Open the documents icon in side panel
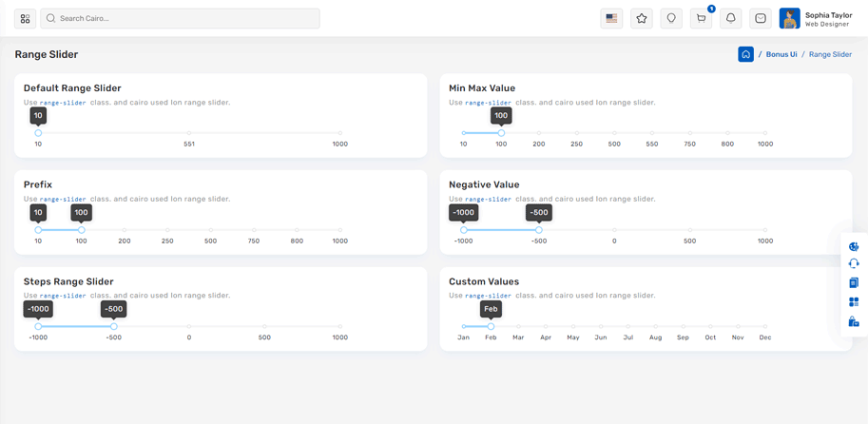 [x=854, y=282]
